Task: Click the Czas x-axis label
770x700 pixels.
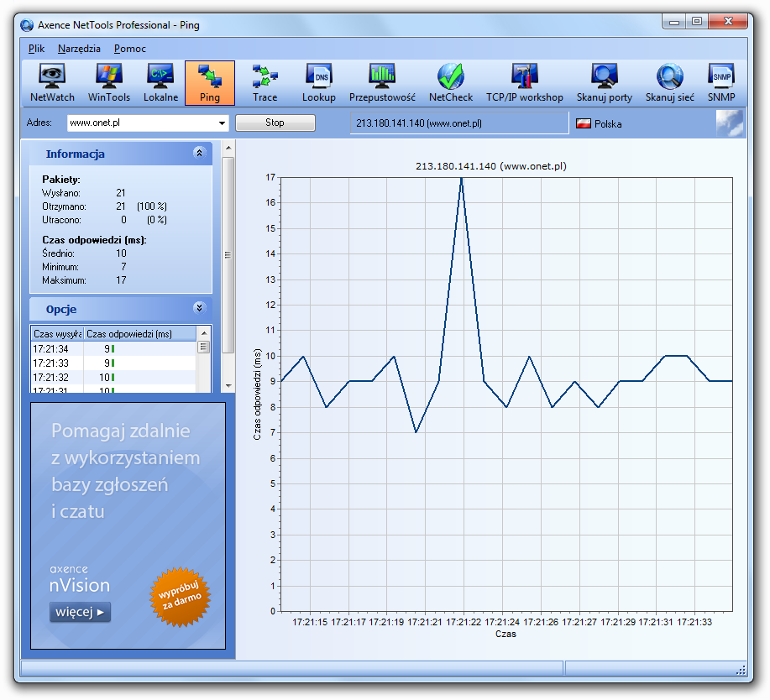Action: tap(505, 634)
